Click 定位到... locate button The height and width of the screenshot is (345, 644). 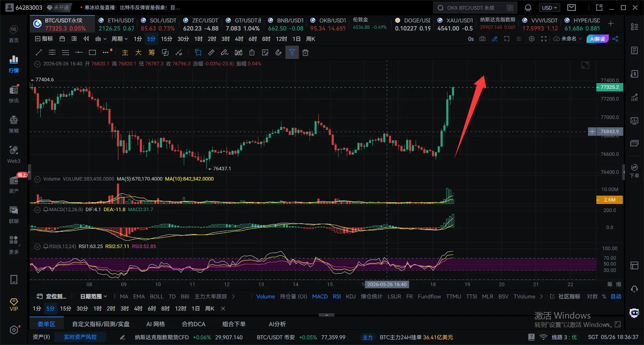pos(52,296)
